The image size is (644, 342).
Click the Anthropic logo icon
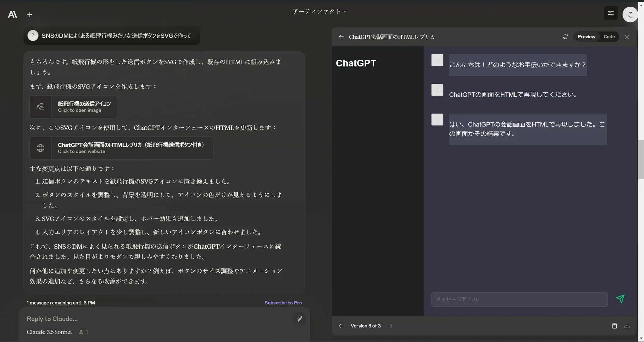click(x=12, y=14)
